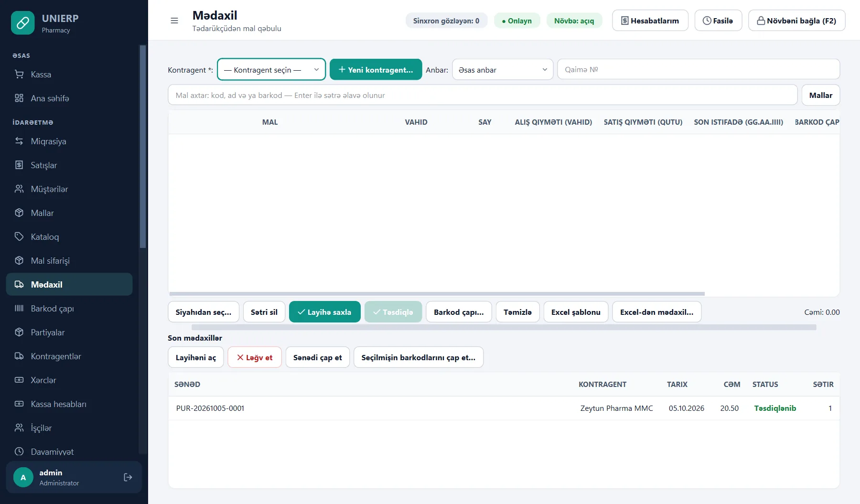This screenshot has height=504, width=860.
Task: Click the UNIERP pill logo icon
Action: [23, 22]
